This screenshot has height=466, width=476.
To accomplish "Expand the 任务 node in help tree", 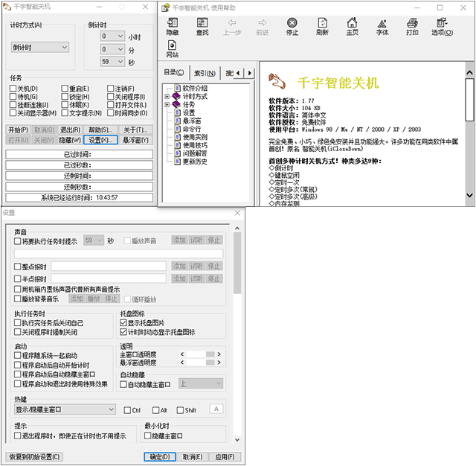I will (167, 105).
